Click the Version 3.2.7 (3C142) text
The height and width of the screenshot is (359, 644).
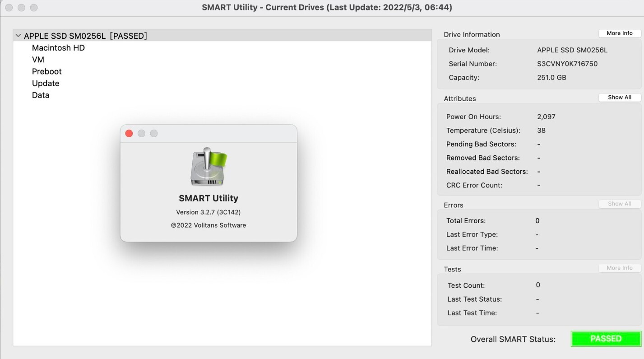click(208, 212)
